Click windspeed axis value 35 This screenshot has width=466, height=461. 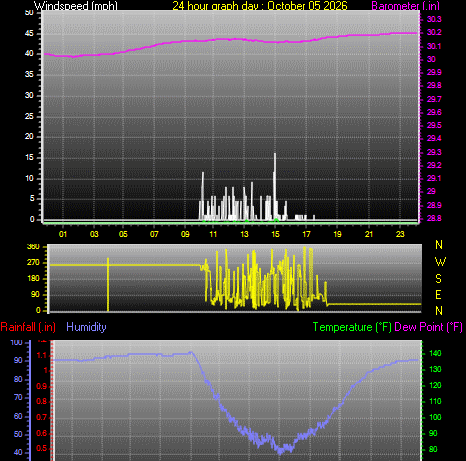pyautogui.click(x=29, y=74)
